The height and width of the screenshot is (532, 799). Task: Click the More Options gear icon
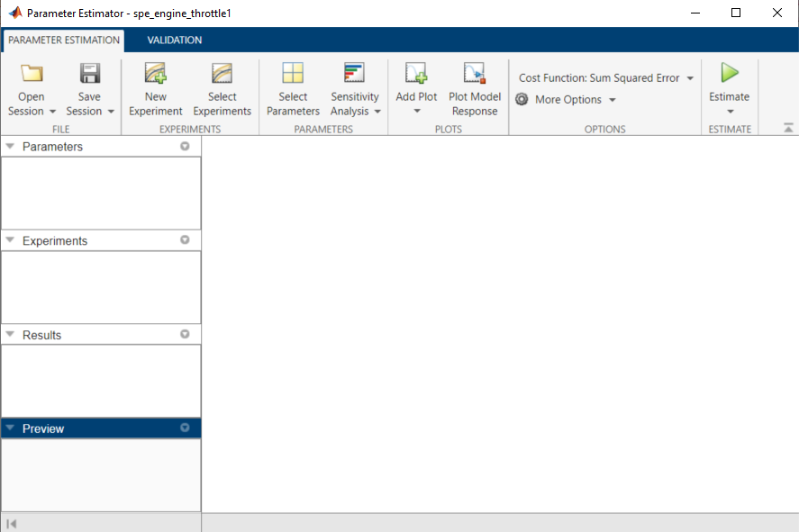[x=521, y=100]
